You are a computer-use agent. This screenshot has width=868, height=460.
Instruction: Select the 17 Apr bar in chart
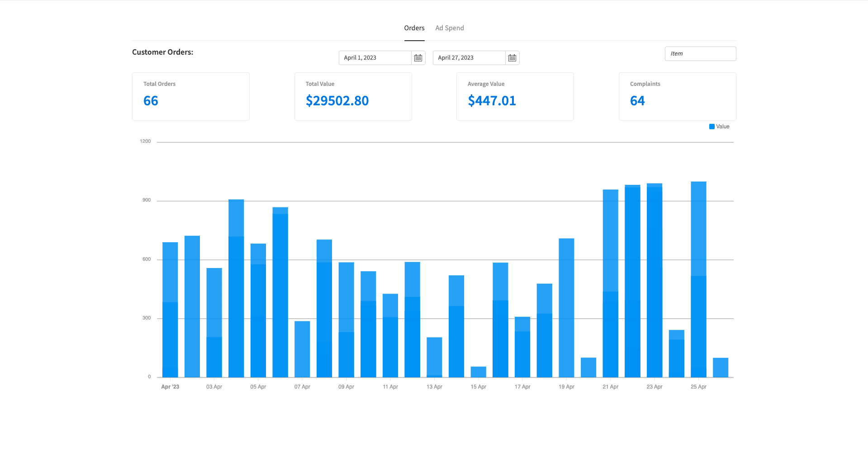point(522,347)
